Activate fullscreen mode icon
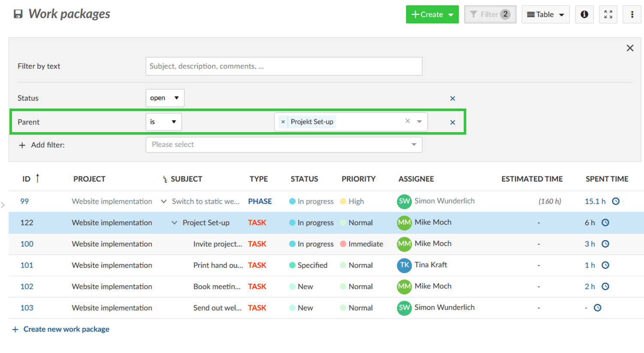 [x=608, y=15]
